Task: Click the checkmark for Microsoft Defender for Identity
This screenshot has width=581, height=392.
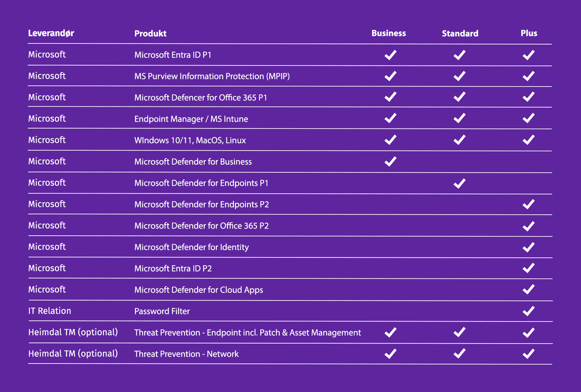Action: pyautogui.click(x=528, y=247)
